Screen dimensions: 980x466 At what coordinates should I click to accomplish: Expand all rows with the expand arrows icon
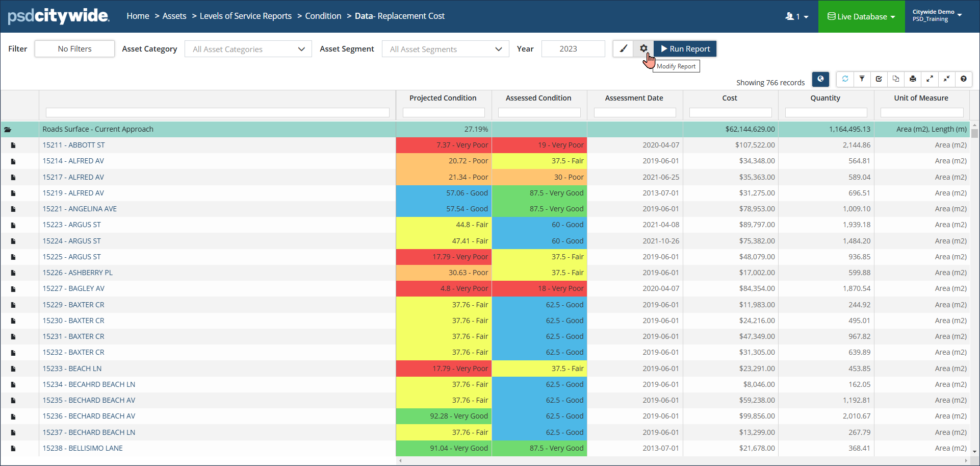(x=930, y=79)
